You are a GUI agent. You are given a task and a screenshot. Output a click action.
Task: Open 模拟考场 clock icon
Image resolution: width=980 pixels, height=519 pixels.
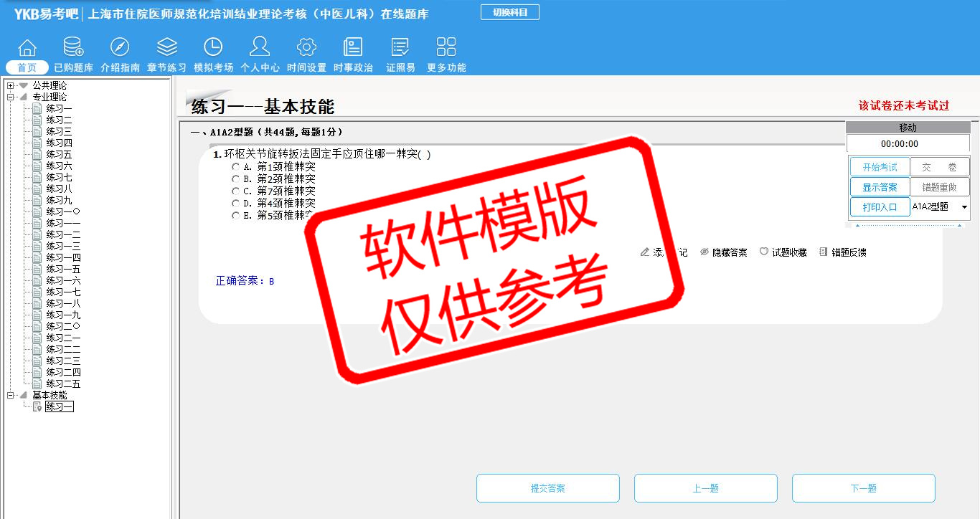click(x=213, y=48)
